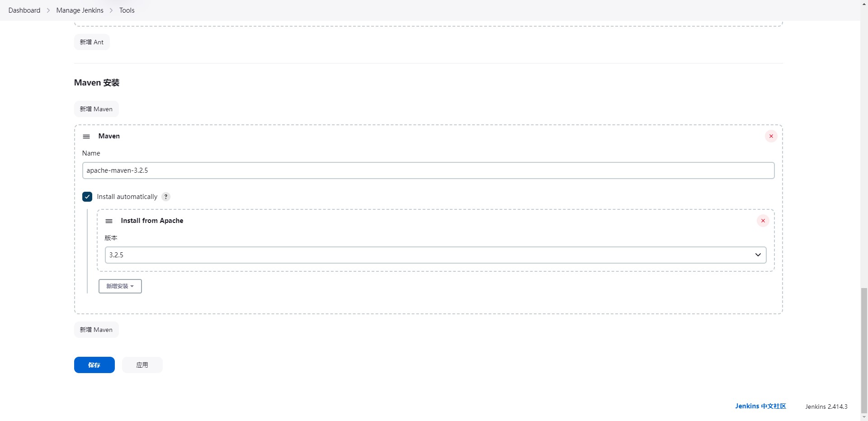Delete the Maven installation via red X icon

pos(771,136)
